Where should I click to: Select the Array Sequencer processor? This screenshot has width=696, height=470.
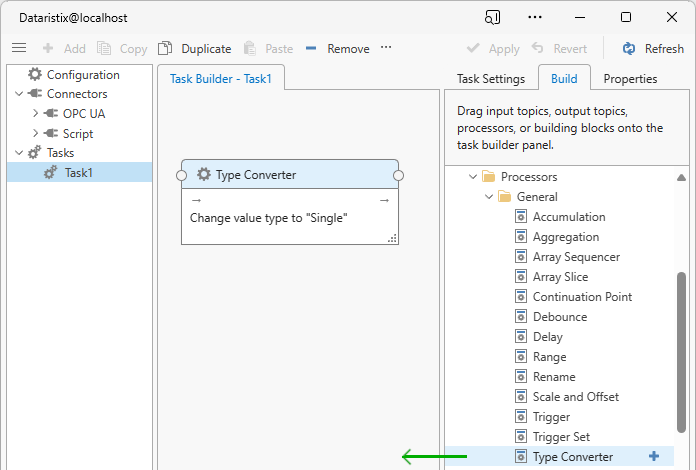click(x=576, y=257)
